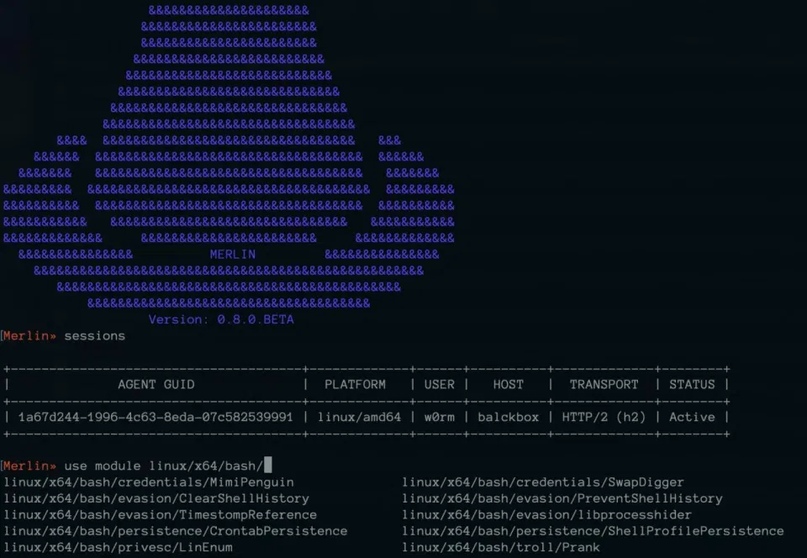The image size is (807, 558).
Task: Click the credentials/SwapDigger completion
Action: 543,482
